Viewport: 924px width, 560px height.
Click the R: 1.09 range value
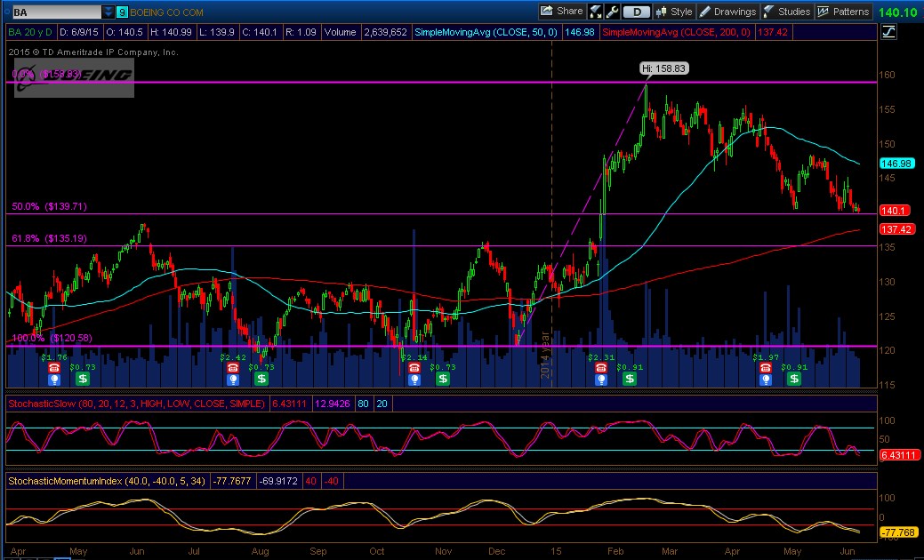(301, 32)
